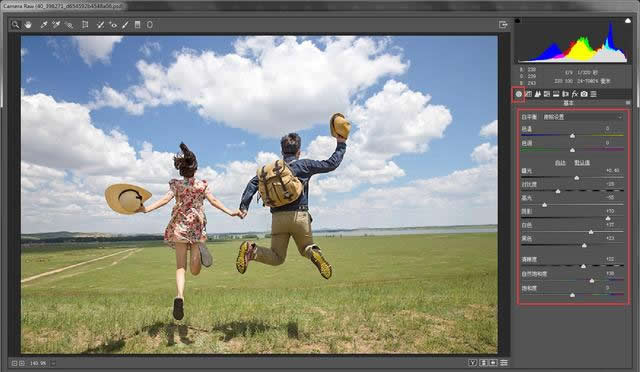Click the 黑色 blacks slider handle
640x372 pixels.
point(584,245)
